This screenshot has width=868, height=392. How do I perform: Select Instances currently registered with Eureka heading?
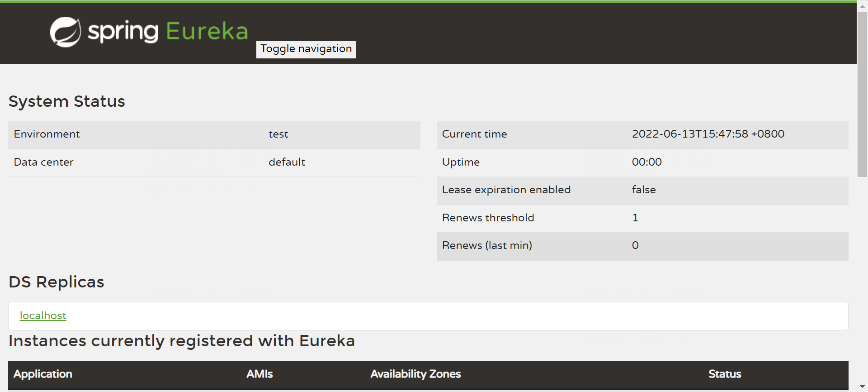(x=182, y=341)
